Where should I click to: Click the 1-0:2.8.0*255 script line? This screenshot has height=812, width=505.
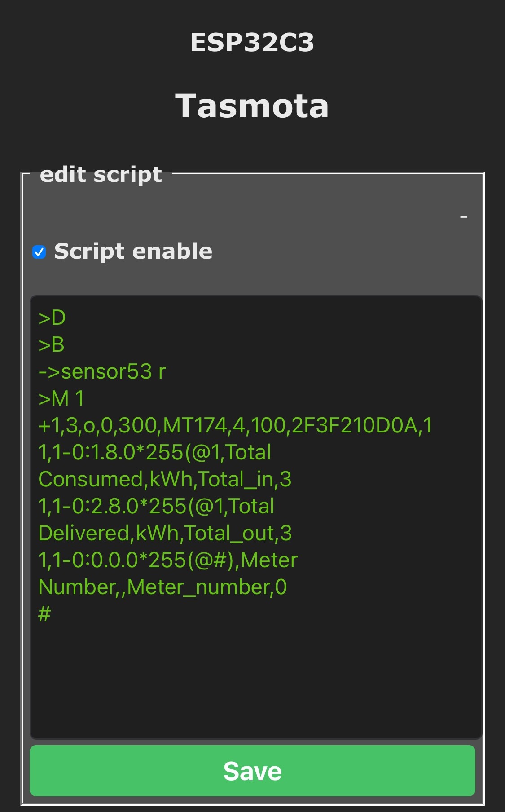(156, 506)
